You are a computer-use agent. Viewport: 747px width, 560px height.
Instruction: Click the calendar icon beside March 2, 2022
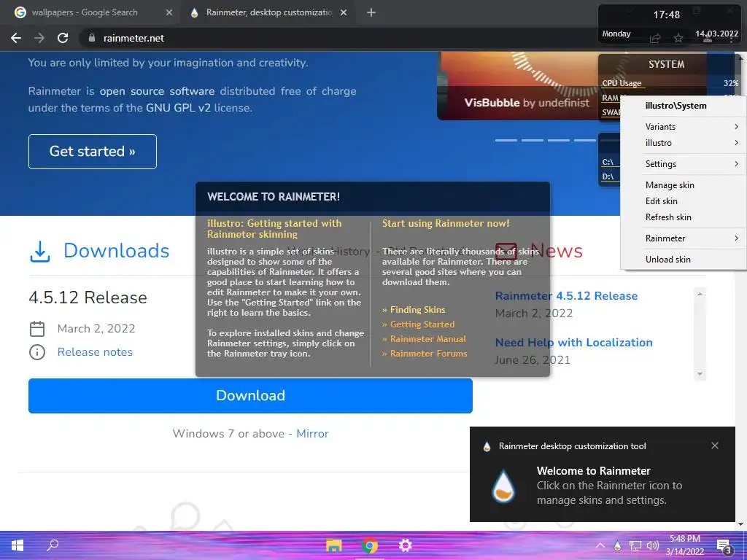click(37, 329)
